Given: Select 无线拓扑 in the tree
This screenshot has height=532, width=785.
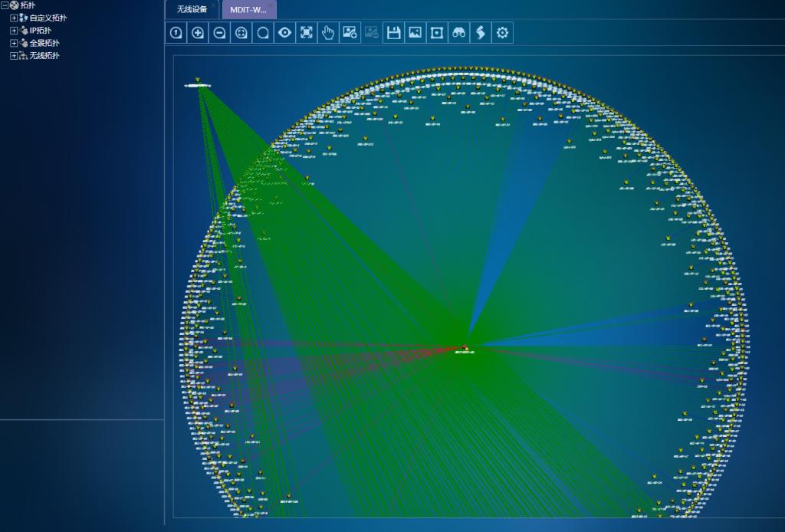Looking at the screenshot, I should [x=44, y=56].
